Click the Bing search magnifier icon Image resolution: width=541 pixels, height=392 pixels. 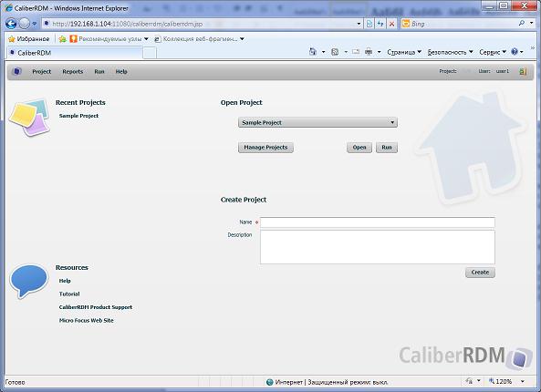point(521,23)
